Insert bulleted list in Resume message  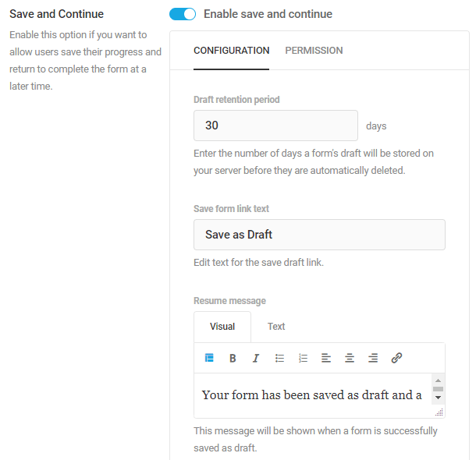(279, 358)
